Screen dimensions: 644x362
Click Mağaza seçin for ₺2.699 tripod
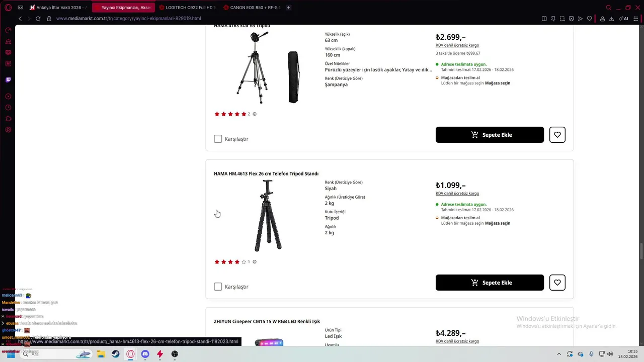tap(498, 83)
